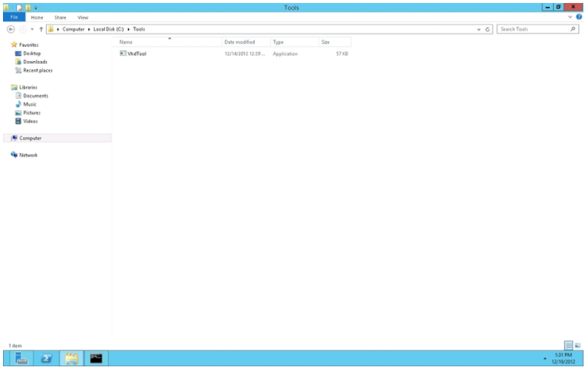Go back with the Back arrow button
The height and width of the screenshot is (370, 588).
11,29
